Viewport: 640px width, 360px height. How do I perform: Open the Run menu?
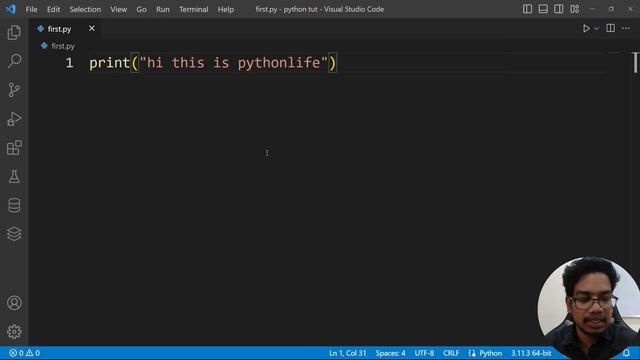(162, 9)
